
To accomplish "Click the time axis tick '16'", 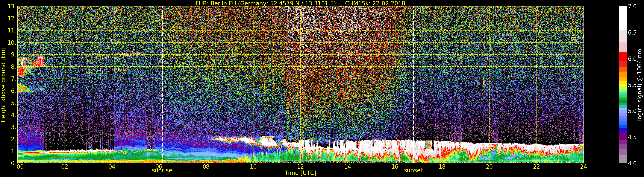I will point(395,167).
